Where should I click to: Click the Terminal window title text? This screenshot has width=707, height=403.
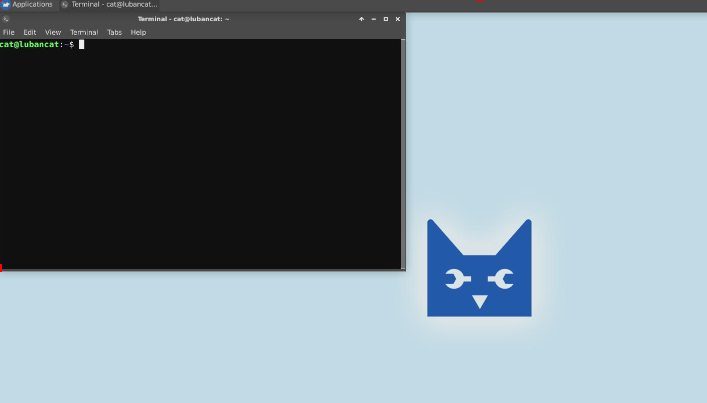[x=184, y=19]
